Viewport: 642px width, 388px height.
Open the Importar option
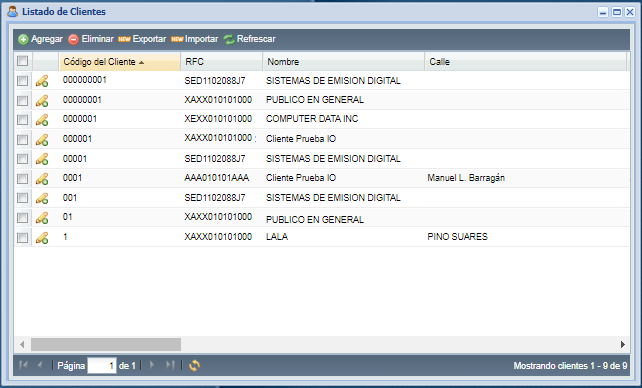click(194, 39)
